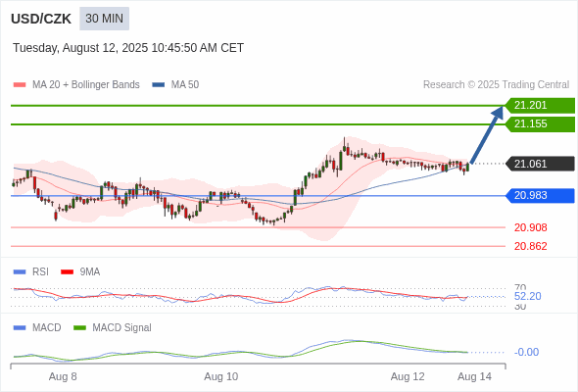
Task: Click the Research © 2025 Trading Central link
Action: (496, 85)
